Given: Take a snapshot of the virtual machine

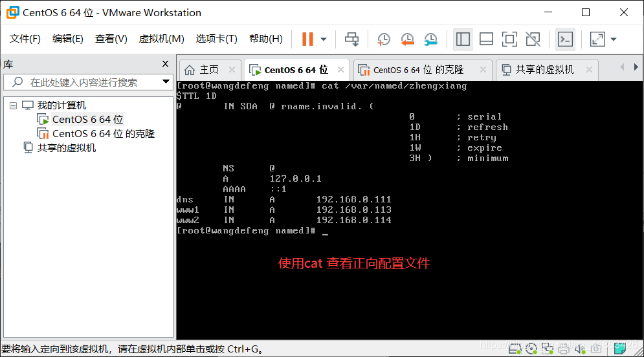Looking at the screenshot, I should click(x=384, y=39).
